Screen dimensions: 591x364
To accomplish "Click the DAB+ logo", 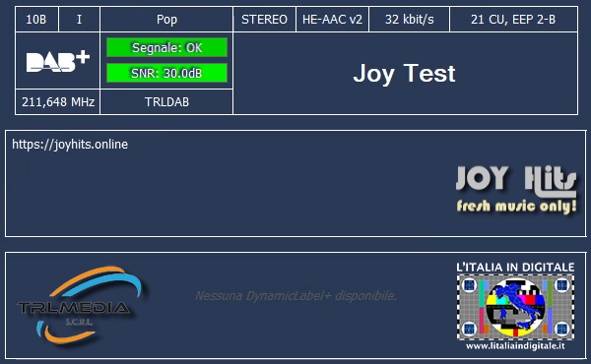I will point(58,61).
